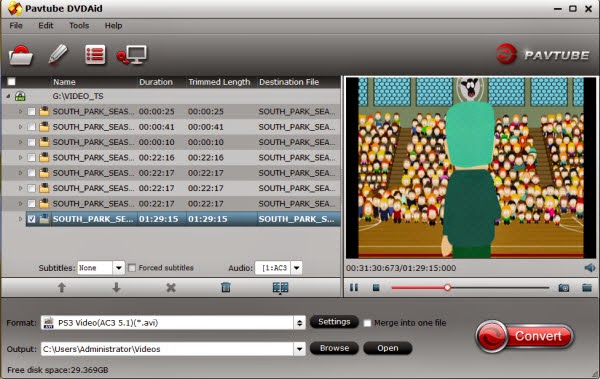Click the playback seek slider handle
Image resolution: width=600 pixels, height=379 pixels.
tap(447, 288)
